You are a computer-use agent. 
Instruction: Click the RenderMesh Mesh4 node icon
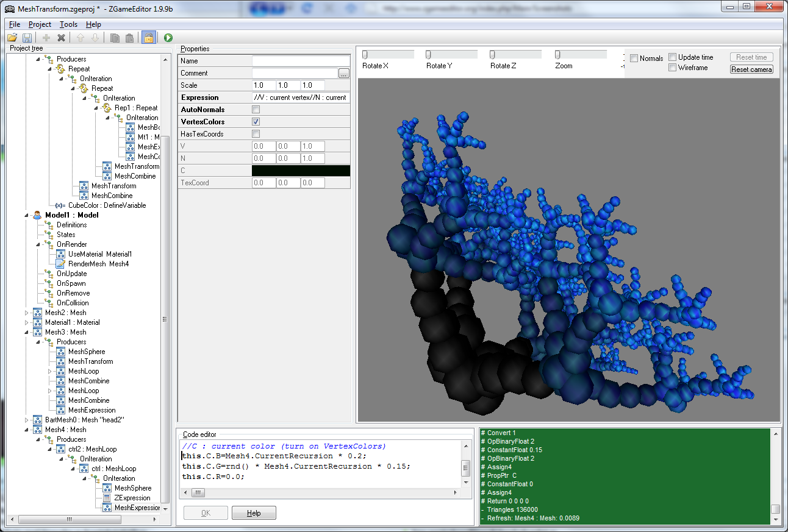coord(60,264)
